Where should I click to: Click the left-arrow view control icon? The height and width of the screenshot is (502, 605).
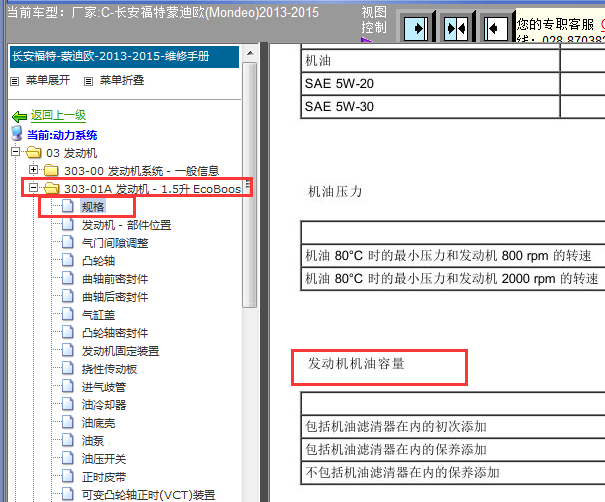point(495,29)
